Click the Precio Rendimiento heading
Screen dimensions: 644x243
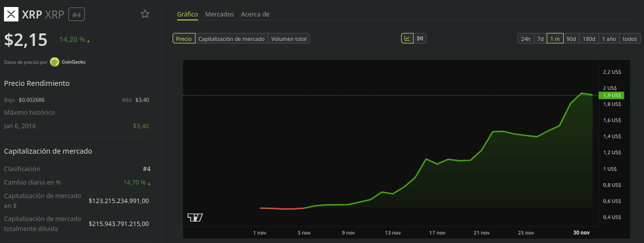pos(37,83)
